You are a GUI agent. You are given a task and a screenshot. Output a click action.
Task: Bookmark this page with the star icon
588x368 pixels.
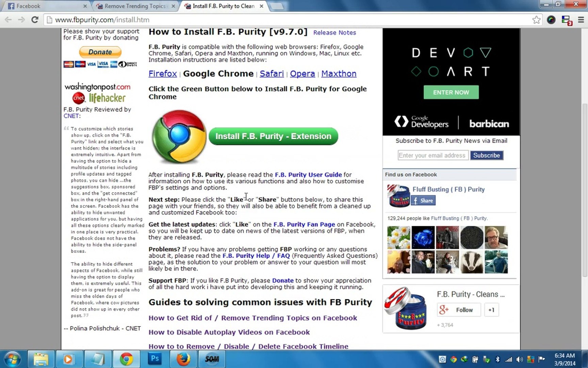pyautogui.click(x=536, y=20)
